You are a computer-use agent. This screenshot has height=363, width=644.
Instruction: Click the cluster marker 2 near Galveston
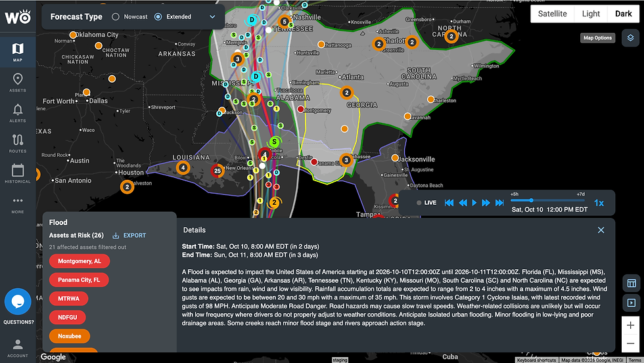[127, 187]
